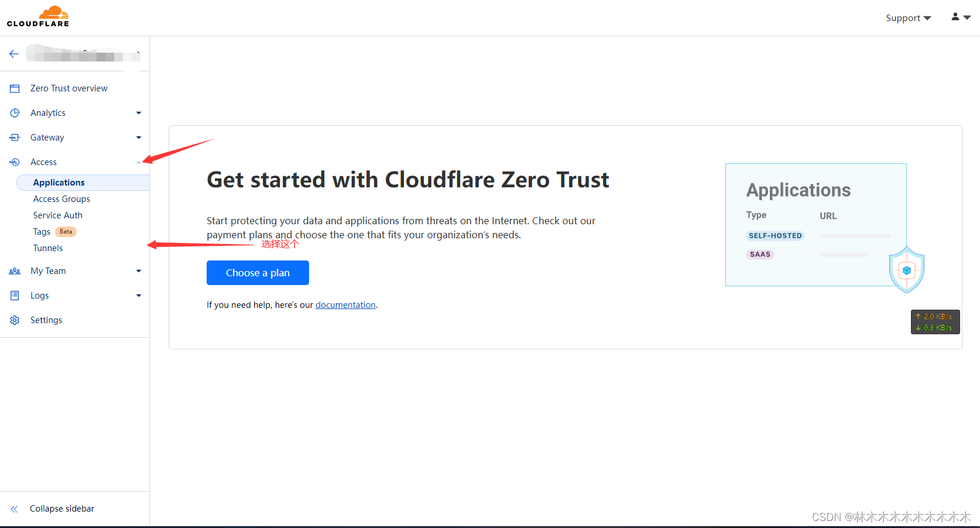This screenshot has height=528, width=980.
Task: Expand the Logs section
Action: [x=139, y=295]
